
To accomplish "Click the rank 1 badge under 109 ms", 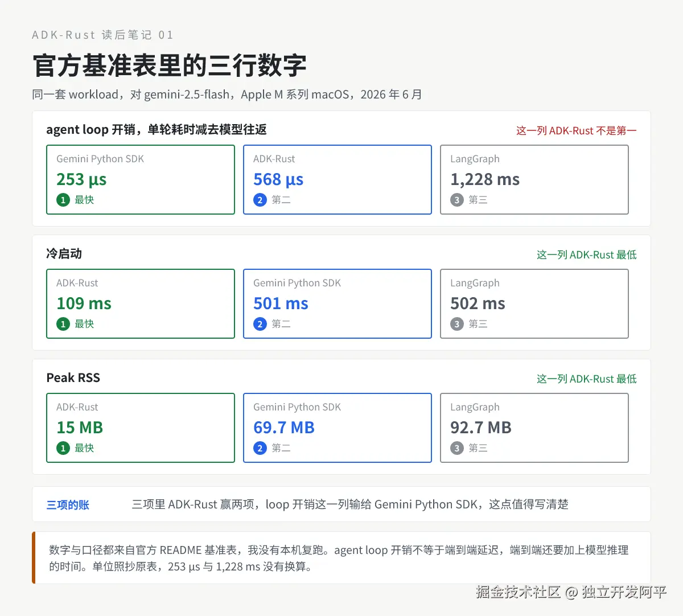I will pyautogui.click(x=63, y=324).
